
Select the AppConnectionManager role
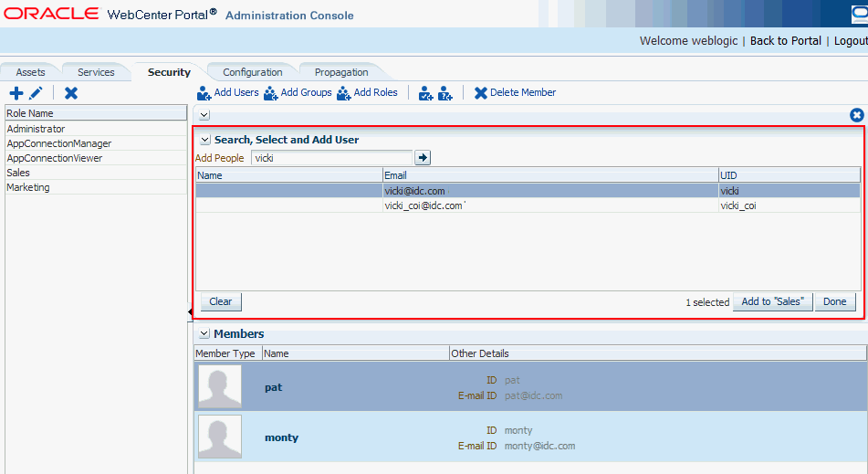tap(97, 143)
